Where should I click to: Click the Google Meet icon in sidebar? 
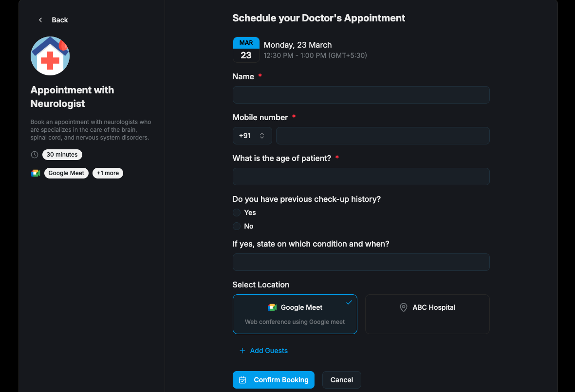(35, 173)
